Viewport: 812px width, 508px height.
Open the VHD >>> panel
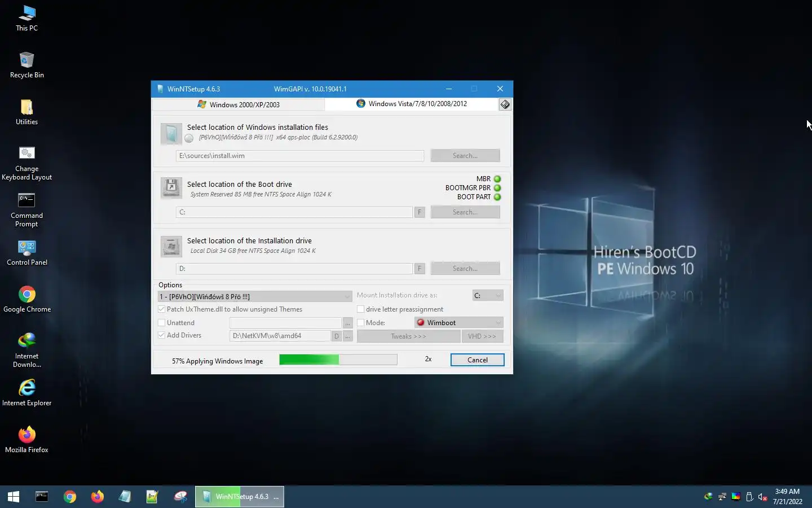coord(482,336)
